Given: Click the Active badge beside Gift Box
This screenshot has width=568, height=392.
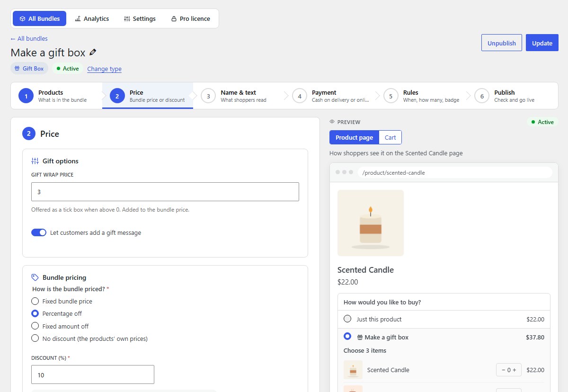Looking at the screenshot, I should (68, 69).
